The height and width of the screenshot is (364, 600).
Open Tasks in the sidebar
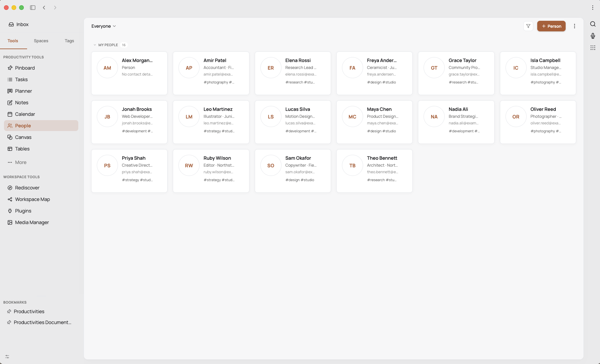click(x=41, y=80)
